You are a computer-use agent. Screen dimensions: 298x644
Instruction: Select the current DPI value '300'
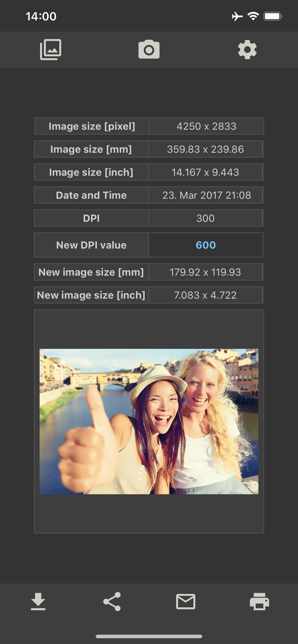pos(206,218)
